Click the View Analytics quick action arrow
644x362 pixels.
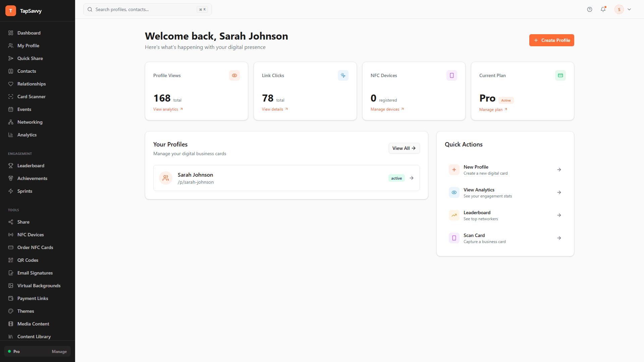click(559, 192)
